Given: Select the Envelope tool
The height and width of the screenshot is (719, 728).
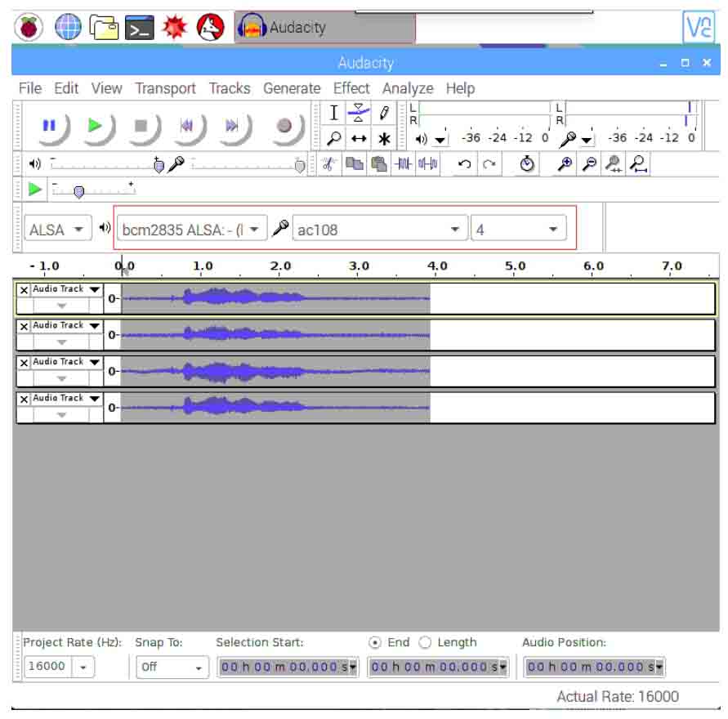Looking at the screenshot, I should (x=358, y=113).
